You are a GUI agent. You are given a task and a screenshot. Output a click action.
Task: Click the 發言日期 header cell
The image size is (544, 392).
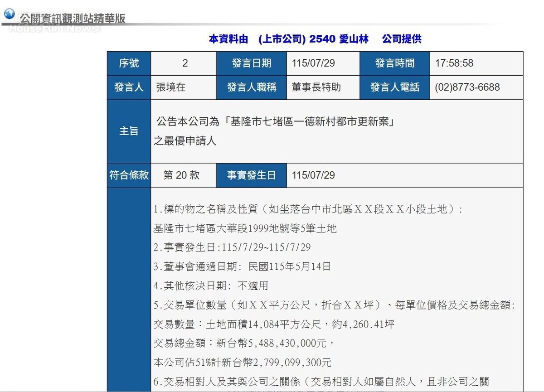pos(252,63)
